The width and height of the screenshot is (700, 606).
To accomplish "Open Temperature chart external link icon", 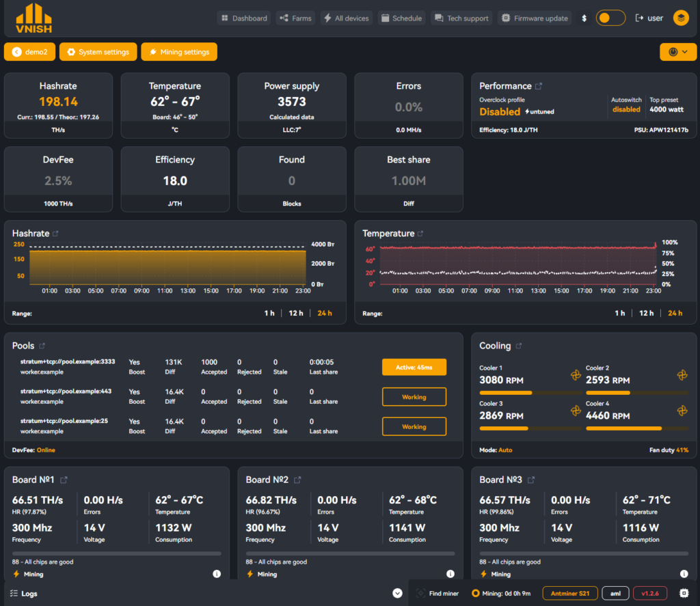I will (420, 234).
